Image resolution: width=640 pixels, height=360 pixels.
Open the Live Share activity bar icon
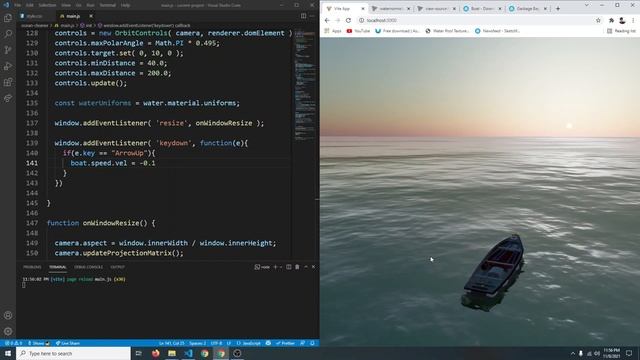tap(8, 98)
